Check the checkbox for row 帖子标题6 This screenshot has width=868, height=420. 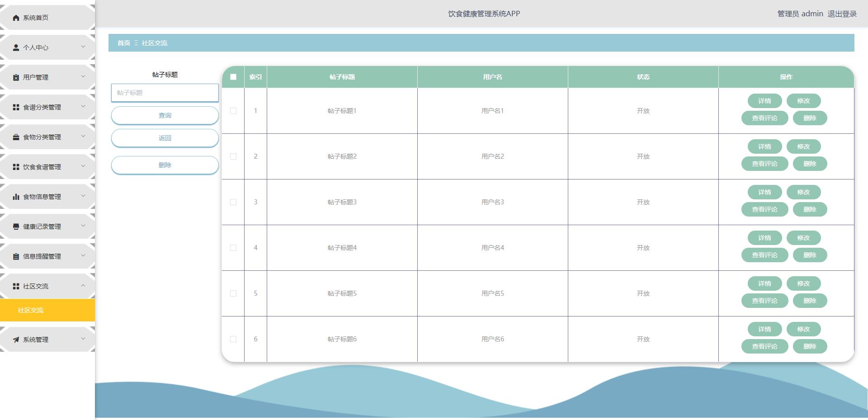coord(233,339)
